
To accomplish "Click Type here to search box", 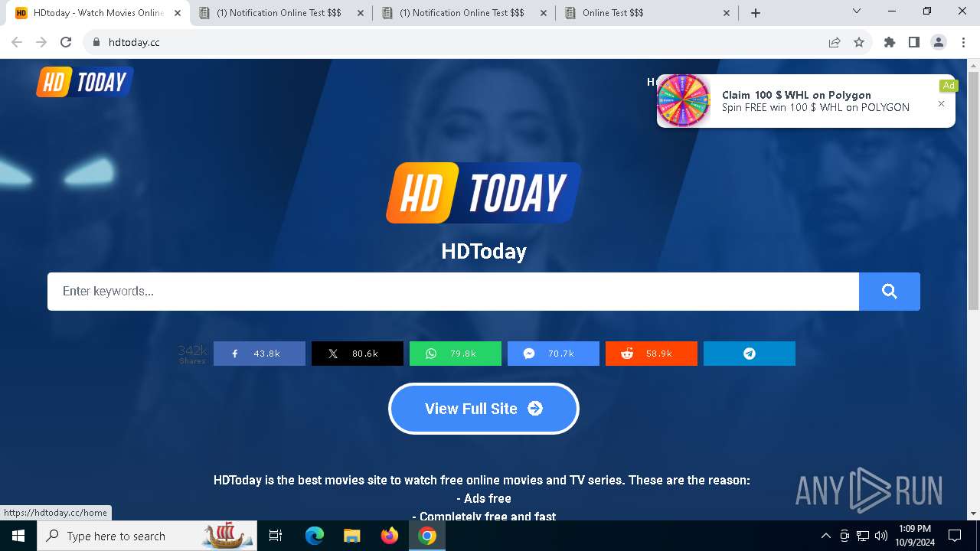I will pyautogui.click(x=148, y=536).
